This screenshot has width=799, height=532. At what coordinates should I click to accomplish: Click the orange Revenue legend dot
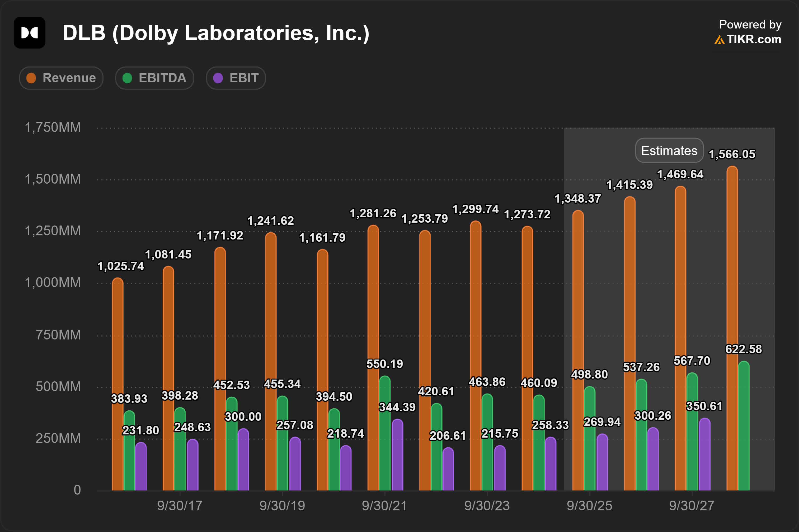coord(31,78)
